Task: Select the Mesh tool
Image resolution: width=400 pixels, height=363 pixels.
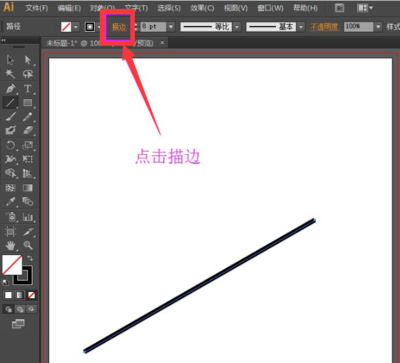Action: pos(10,188)
